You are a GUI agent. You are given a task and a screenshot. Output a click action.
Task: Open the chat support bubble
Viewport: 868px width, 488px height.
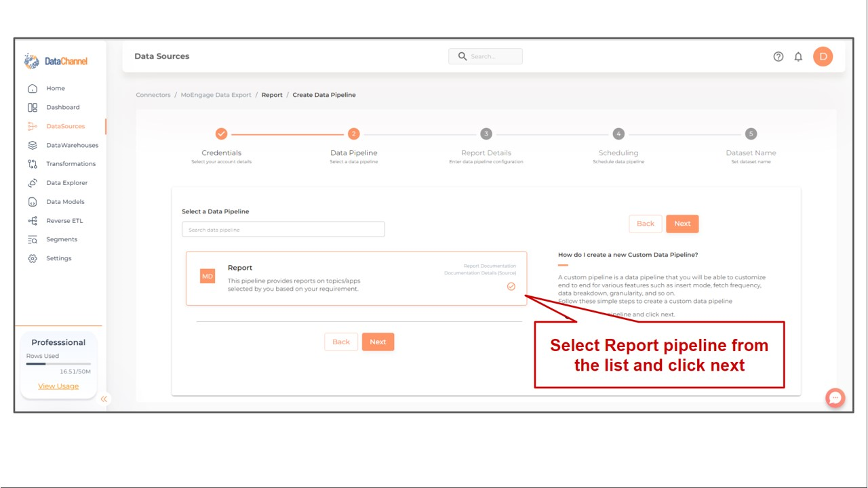pyautogui.click(x=835, y=398)
